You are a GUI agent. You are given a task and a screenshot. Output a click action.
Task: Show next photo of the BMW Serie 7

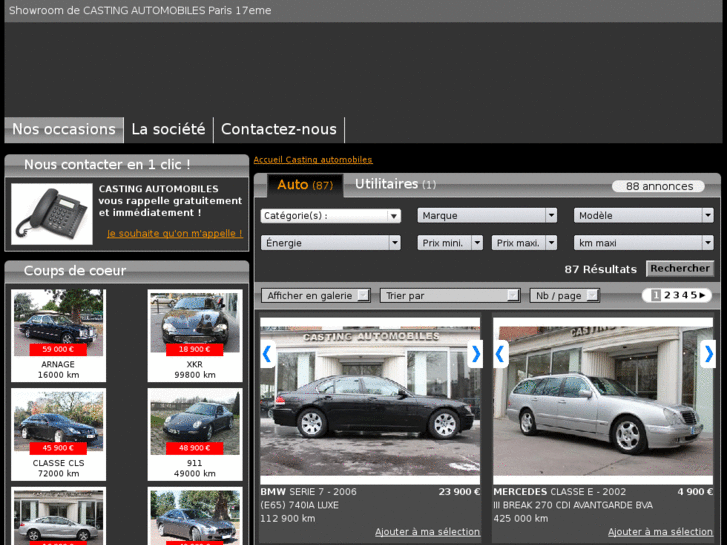tap(475, 354)
